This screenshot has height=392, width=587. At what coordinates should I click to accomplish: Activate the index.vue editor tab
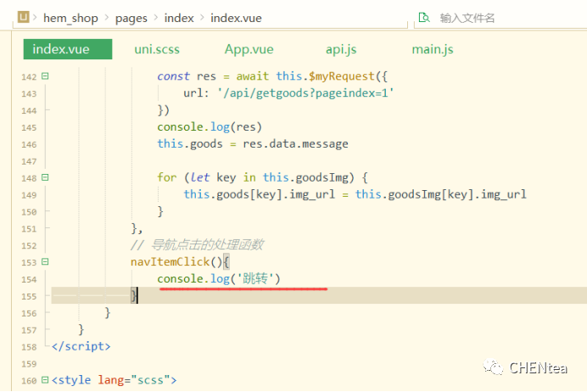[60, 49]
